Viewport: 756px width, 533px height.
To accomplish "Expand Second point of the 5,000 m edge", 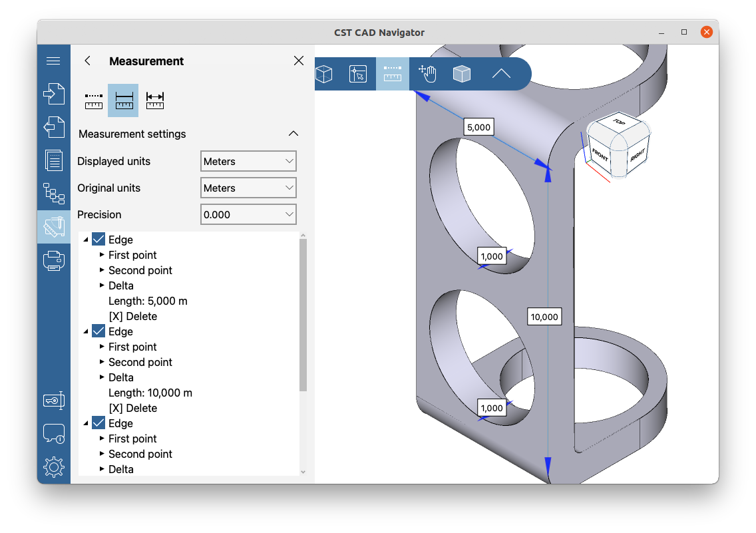I will (102, 270).
